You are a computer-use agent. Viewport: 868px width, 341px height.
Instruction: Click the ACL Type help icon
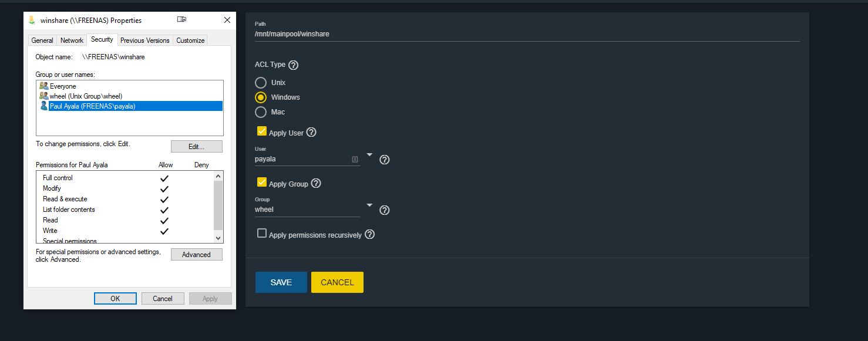click(294, 65)
